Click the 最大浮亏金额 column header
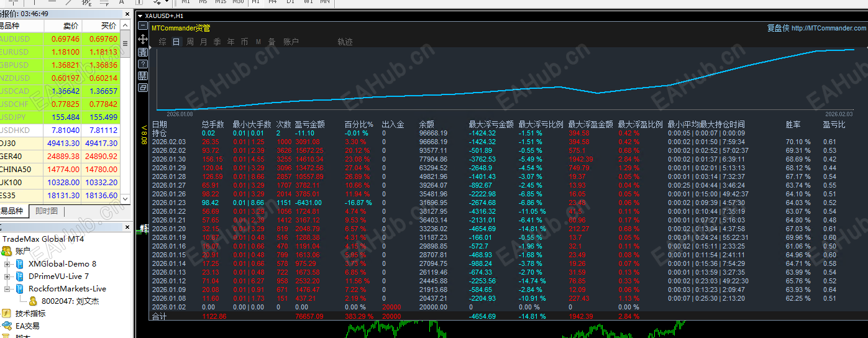This screenshot has width=868, height=338. tap(491, 125)
